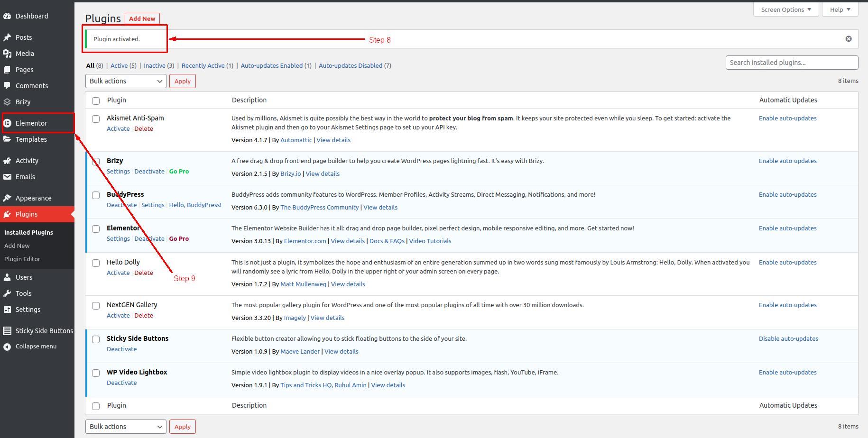Open the bottom Bulk actions dropdown
The width and height of the screenshot is (868, 438).
click(126, 427)
